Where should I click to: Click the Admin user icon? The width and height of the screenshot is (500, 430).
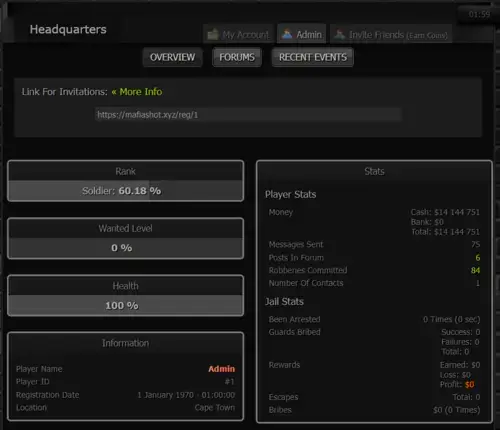(287, 34)
